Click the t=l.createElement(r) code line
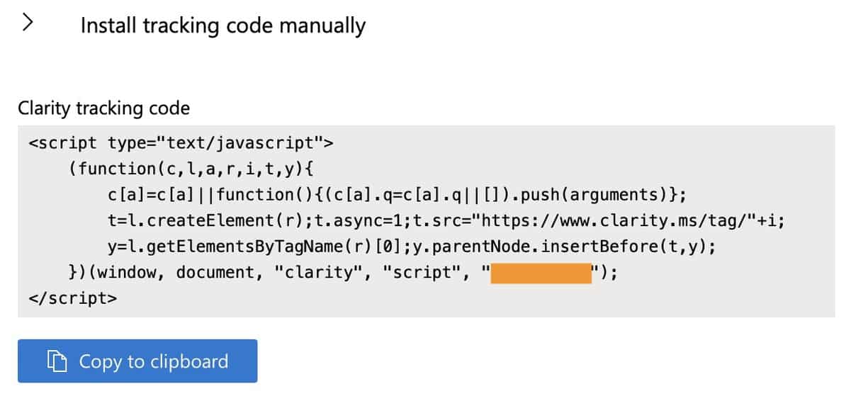Viewport: 868px width, 406px height. pos(447,220)
